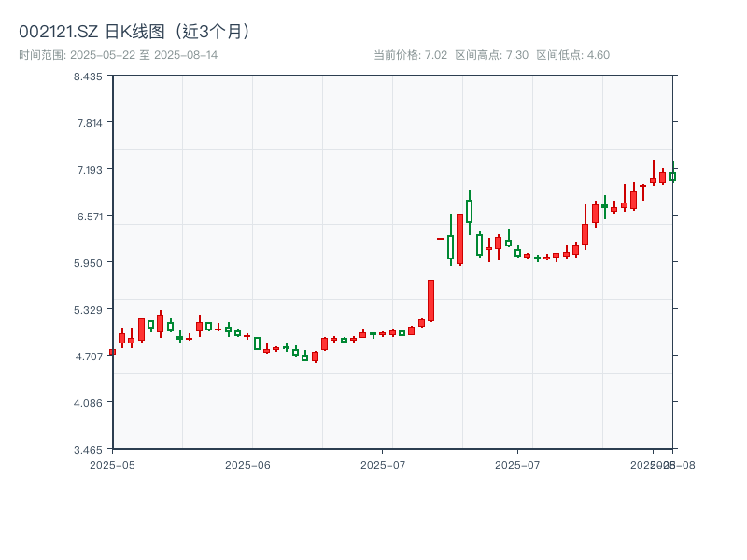The height and width of the screenshot is (560, 747).
Task: Click the 3.465 y-axis label
Action: pos(88,450)
